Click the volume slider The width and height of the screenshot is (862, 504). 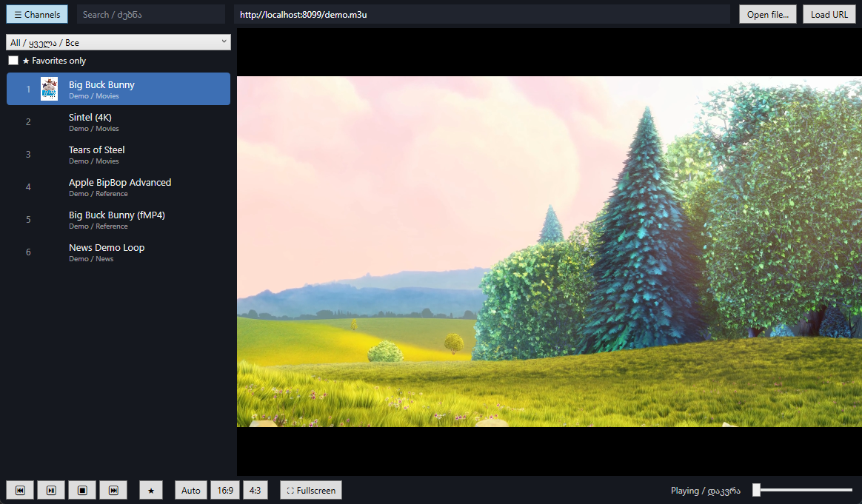(x=803, y=490)
